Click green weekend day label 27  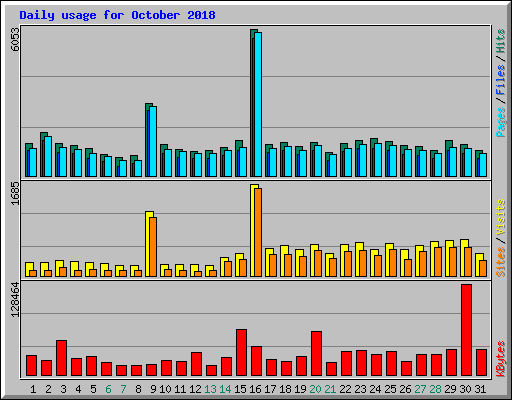(420, 389)
